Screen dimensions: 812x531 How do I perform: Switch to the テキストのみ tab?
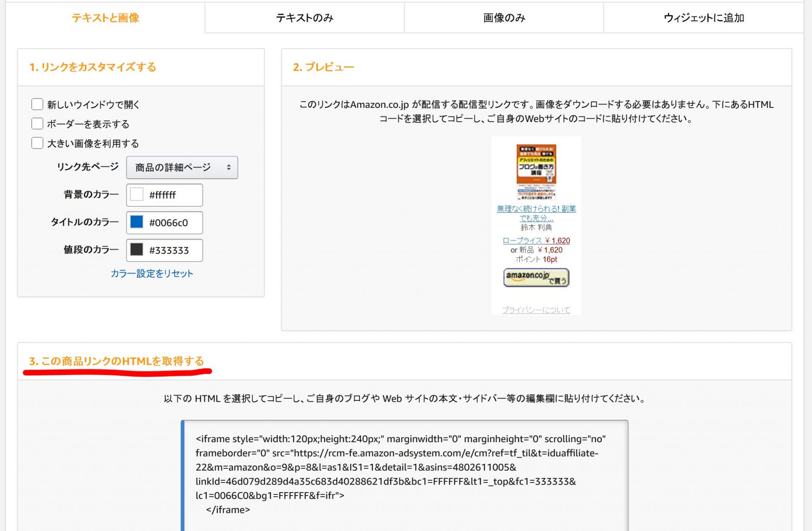[x=304, y=18]
